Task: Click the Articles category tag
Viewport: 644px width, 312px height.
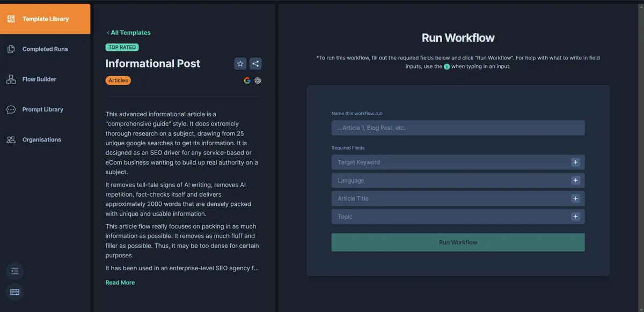Action: coord(118,80)
